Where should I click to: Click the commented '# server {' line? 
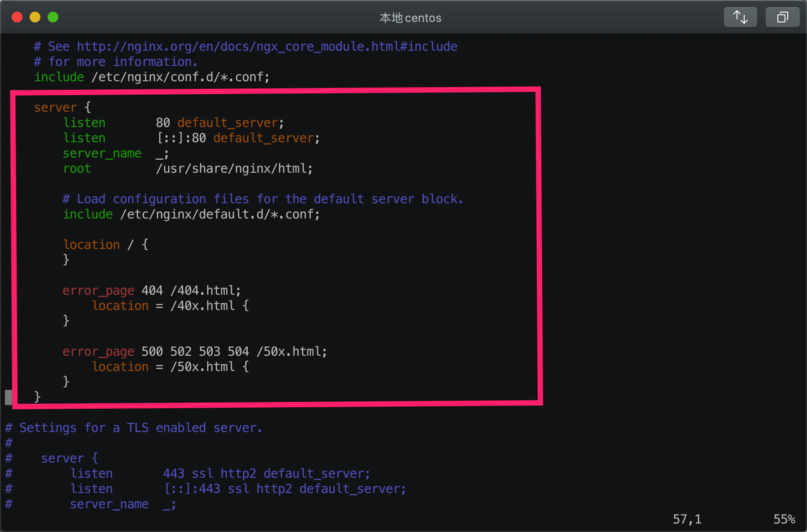[x=52, y=458]
